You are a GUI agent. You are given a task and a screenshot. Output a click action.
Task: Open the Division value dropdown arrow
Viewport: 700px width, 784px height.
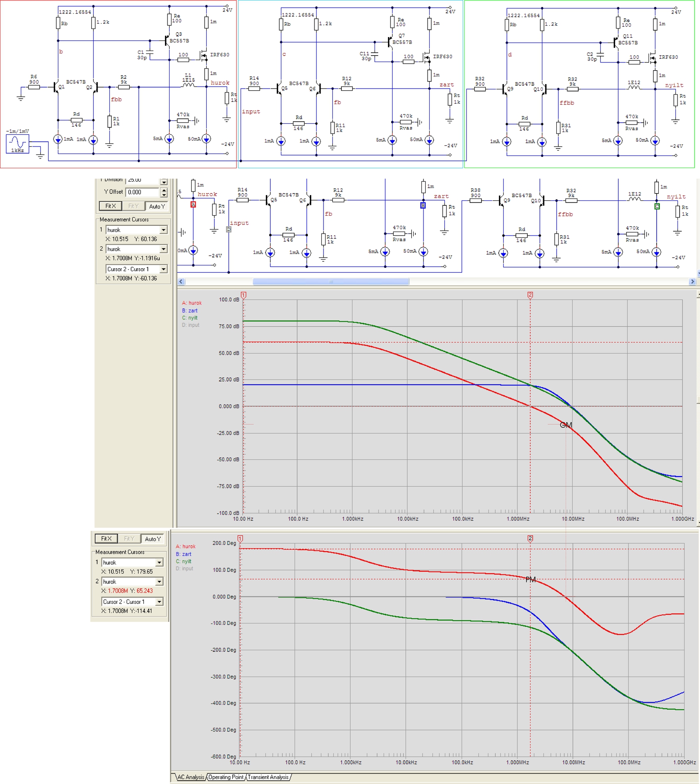[164, 182]
